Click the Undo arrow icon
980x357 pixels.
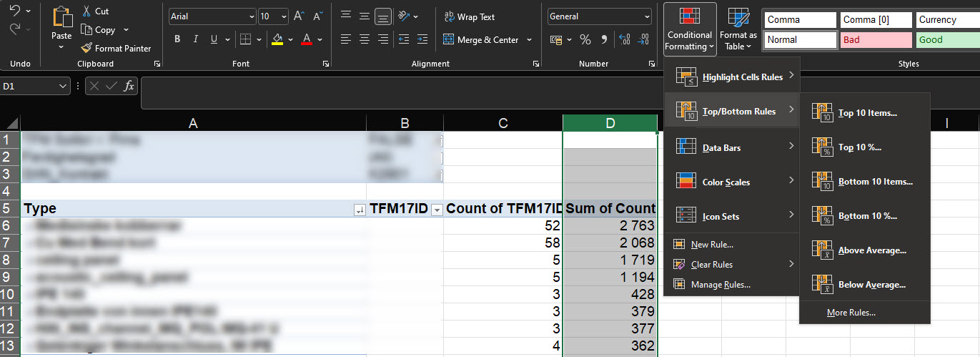point(14,11)
